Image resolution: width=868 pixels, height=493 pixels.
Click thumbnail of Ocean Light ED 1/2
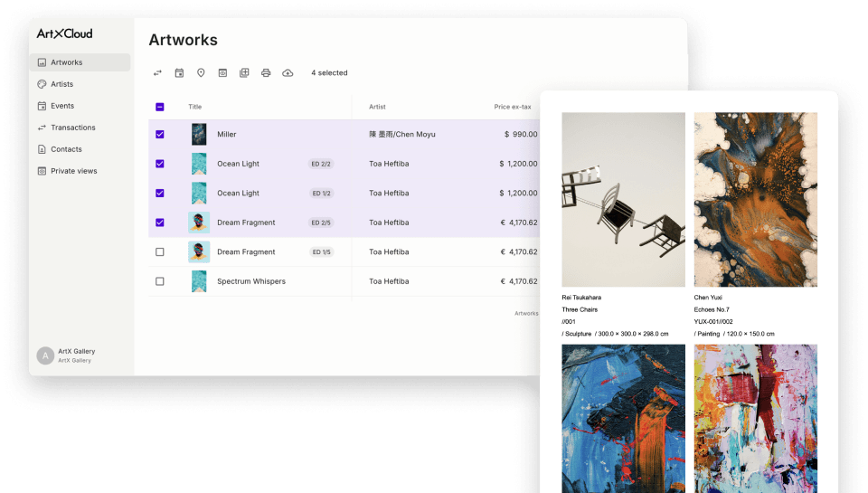(199, 193)
